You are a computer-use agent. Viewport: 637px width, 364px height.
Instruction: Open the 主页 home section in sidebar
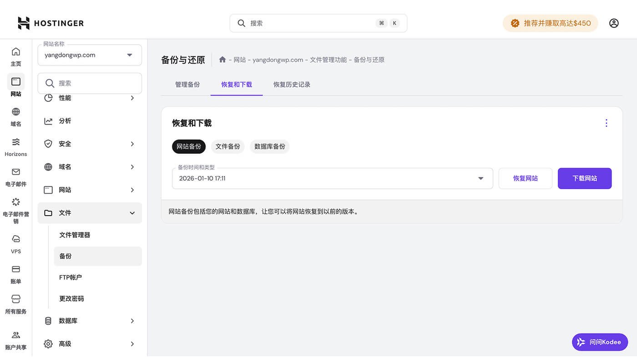pyautogui.click(x=15, y=56)
